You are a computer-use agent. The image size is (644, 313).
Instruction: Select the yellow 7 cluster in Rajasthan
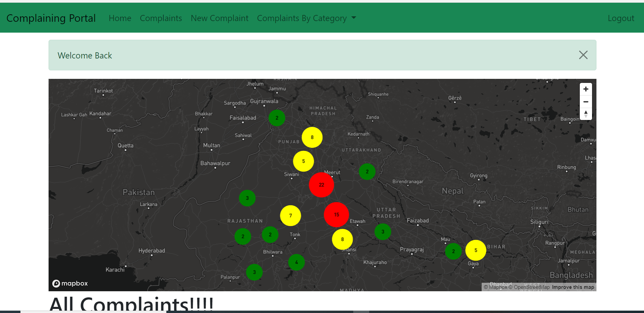290,215
